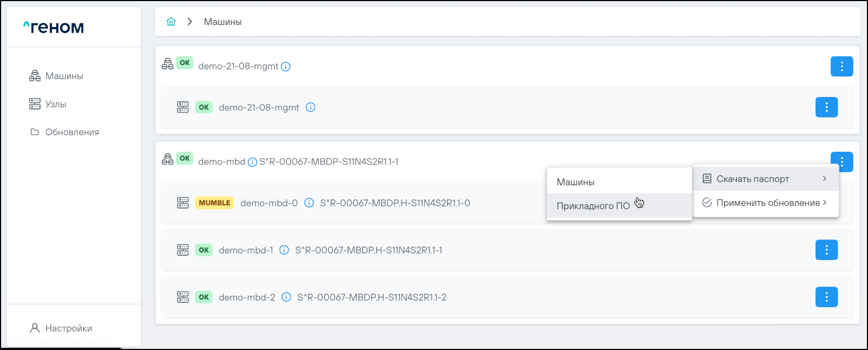Viewport: 868px width, 350px height.
Task: Click the machine cluster icon of demo-21-08-mgmt
Action: point(168,64)
